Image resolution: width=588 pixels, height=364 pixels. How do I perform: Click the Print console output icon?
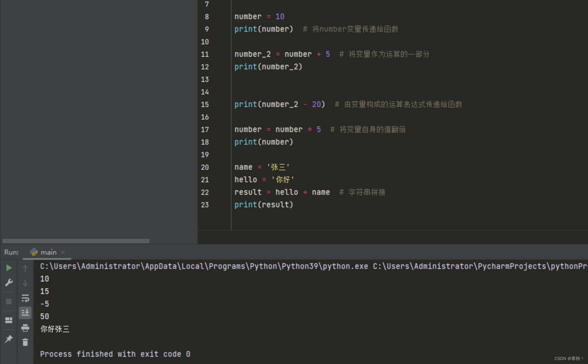[x=25, y=328]
